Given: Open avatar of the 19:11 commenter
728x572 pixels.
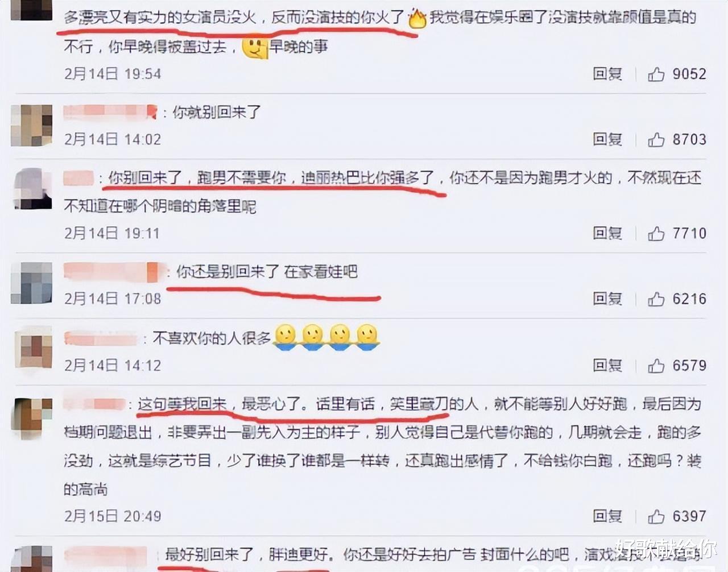Looking at the screenshot, I should 31,189.
